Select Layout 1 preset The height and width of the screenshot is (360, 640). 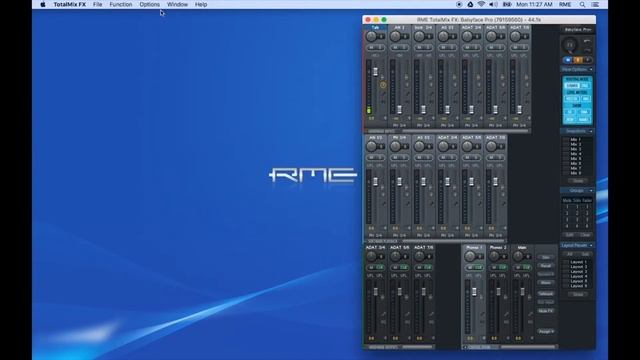pyautogui.click(x=578, y=262)
